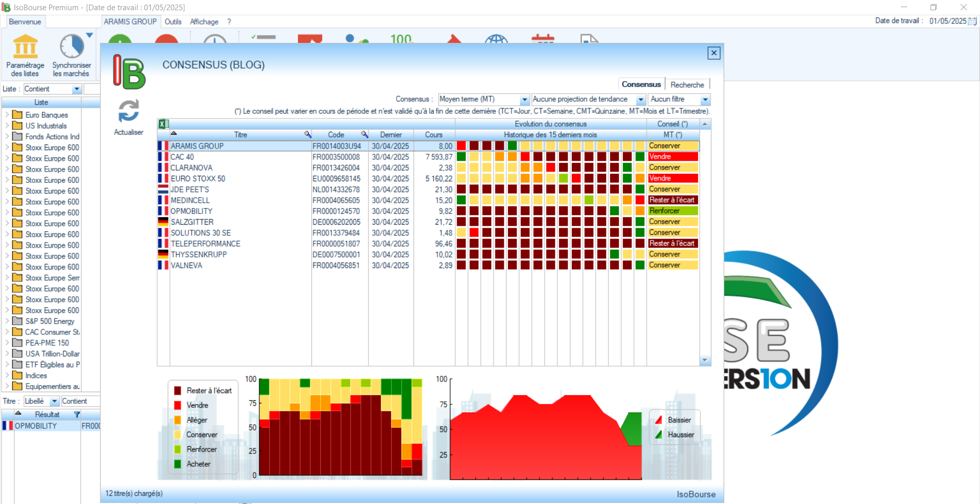
Task: Click the Renforcer legend swatch
Action: 178,449
